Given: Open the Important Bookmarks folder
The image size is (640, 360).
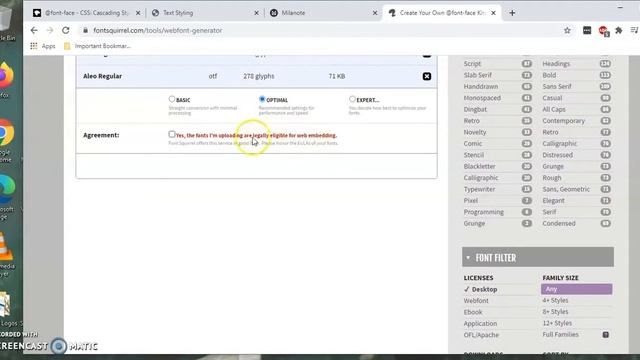Looking at the screenshot, I should point(97,46).
